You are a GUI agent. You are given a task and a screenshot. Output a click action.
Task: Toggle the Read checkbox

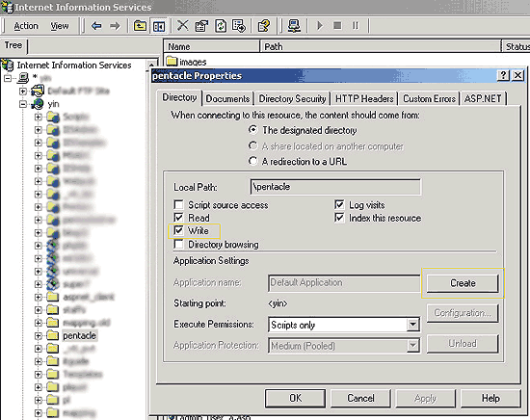(178, 218)
